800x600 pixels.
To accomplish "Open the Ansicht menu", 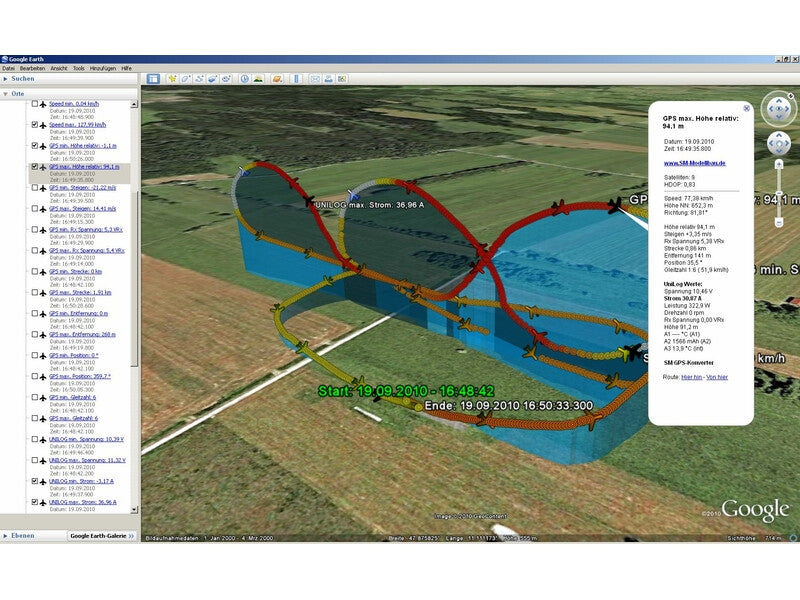I will [x=59, y=68].
